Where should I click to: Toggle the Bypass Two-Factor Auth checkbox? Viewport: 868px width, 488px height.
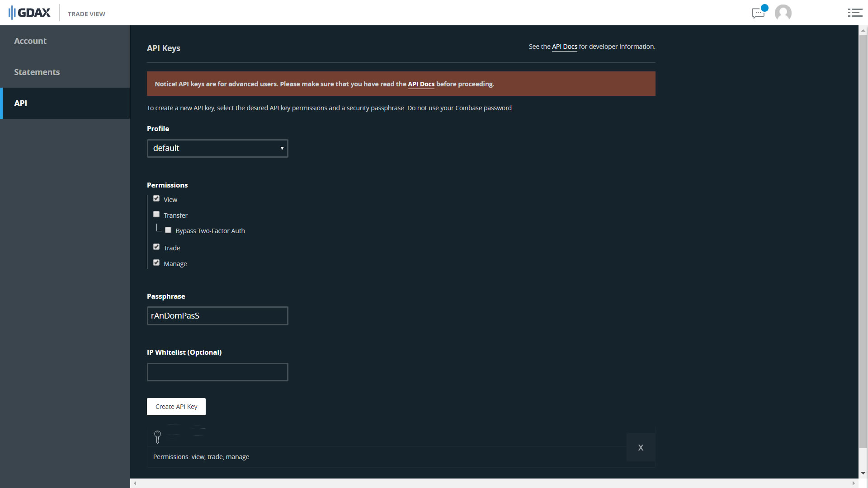pos(168,230)
